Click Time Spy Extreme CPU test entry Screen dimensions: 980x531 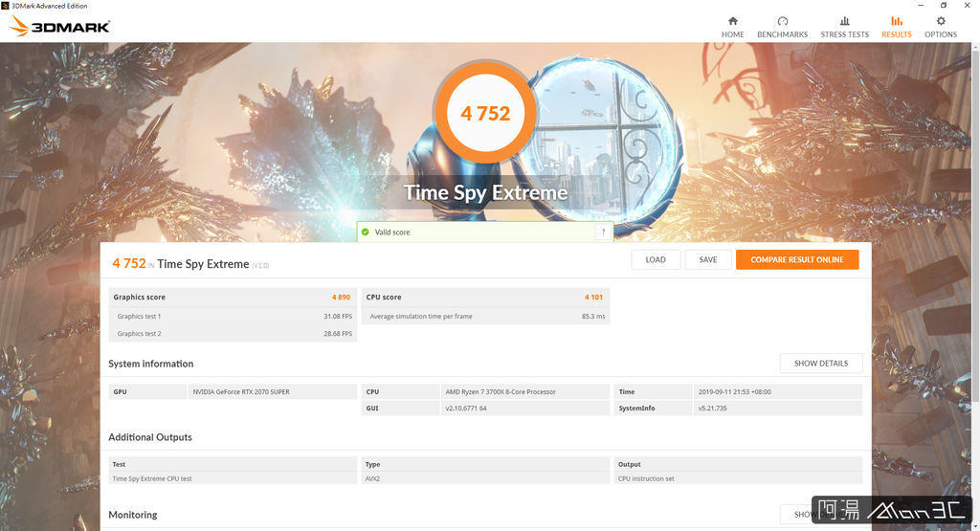tap(152, 478)
